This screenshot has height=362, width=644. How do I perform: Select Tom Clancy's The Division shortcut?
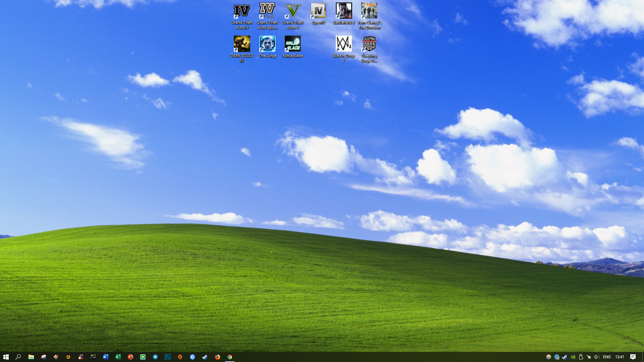click(369, 16)
